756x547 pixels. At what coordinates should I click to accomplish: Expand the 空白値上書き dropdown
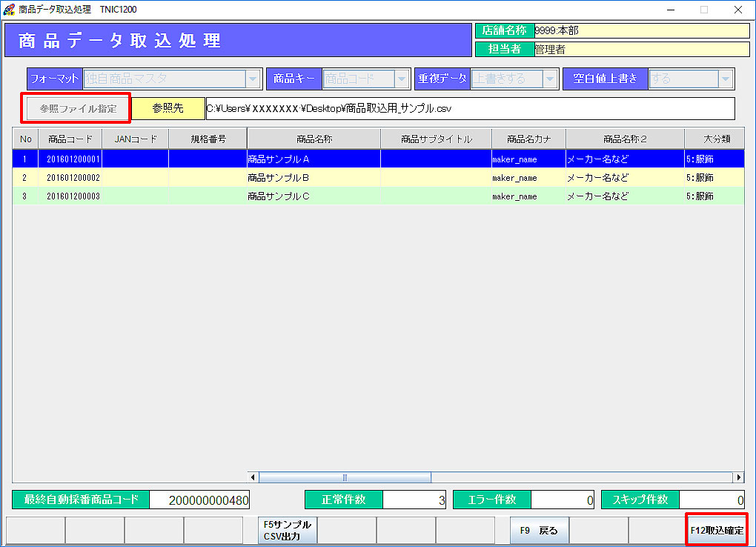coord(726,79)
